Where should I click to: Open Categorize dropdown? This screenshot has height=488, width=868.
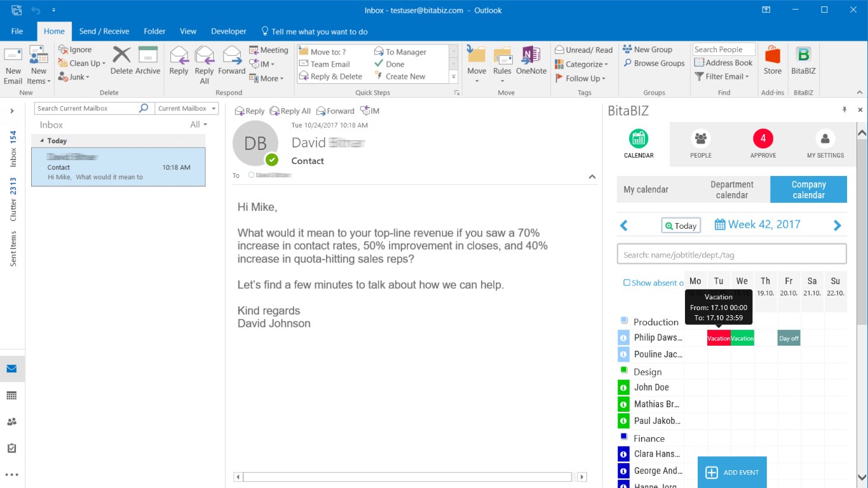(x=581, y=64)
